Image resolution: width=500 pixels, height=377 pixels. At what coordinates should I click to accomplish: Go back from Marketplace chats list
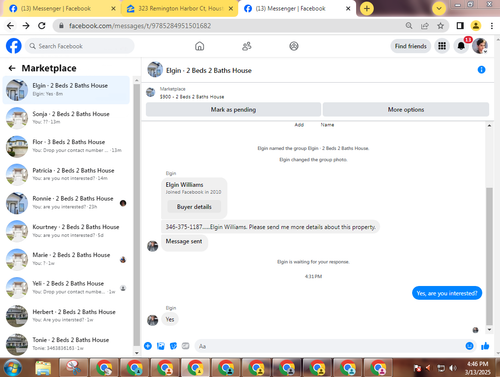[12, 68]
